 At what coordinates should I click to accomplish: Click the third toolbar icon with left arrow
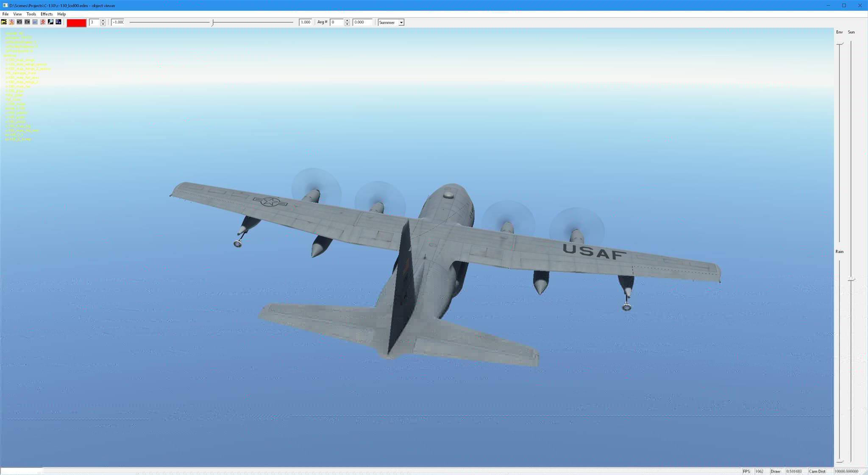(x=19, y=22)
